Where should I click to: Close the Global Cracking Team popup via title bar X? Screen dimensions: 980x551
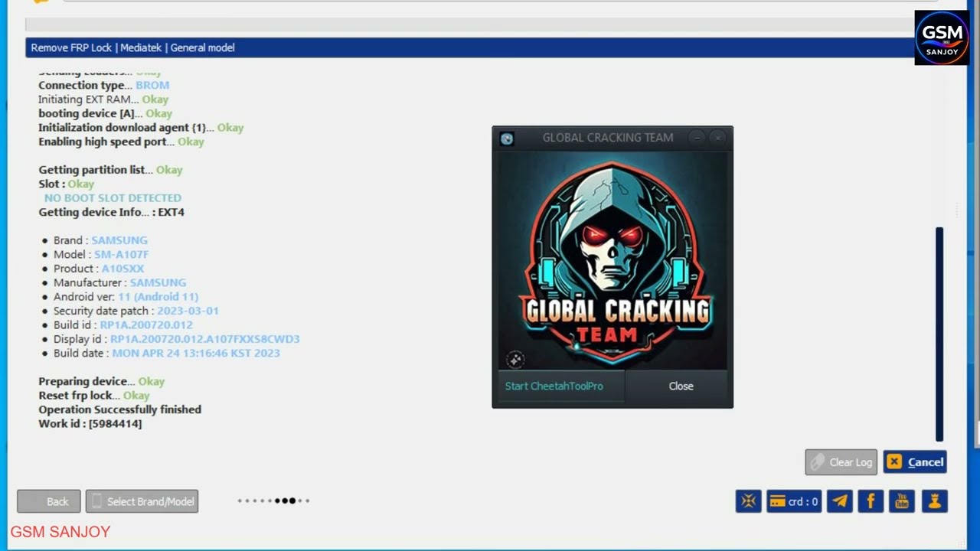[717, 138]
